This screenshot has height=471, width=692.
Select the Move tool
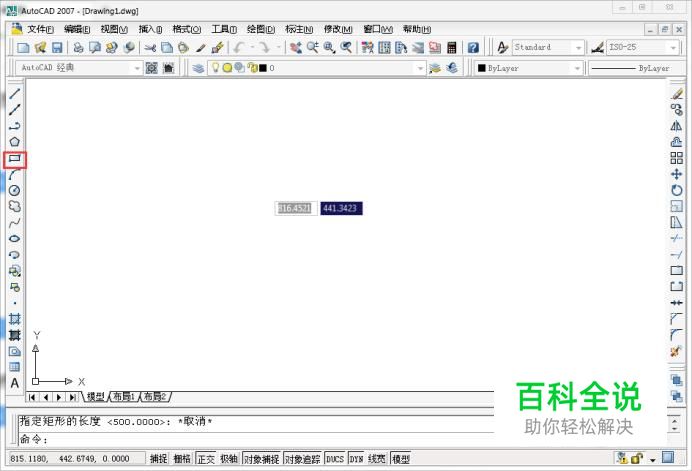tap(677, 174)
